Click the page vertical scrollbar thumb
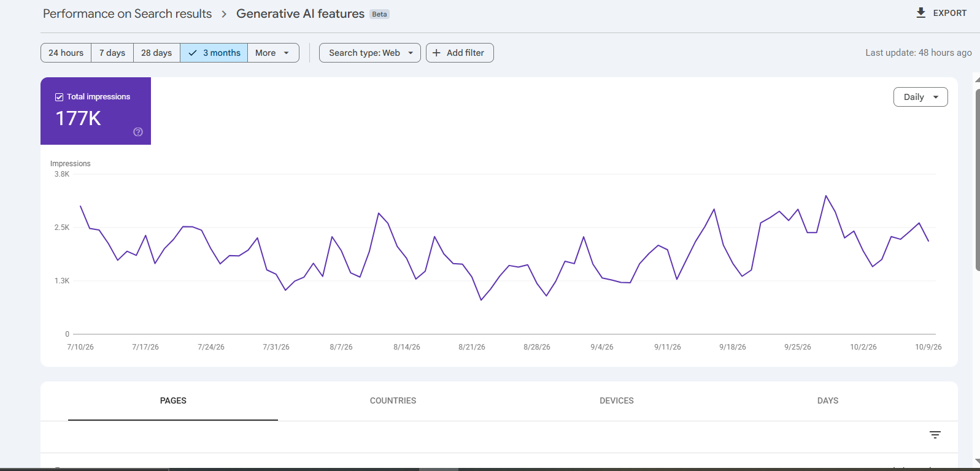This screenshot has height=471, width=980. (x=977, y=180)
